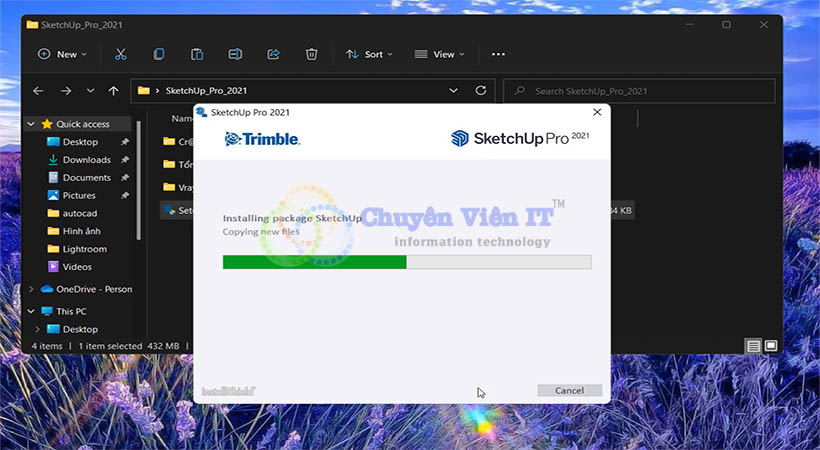
Task: Open the Sort dropdown
Action: click(369, 54)
